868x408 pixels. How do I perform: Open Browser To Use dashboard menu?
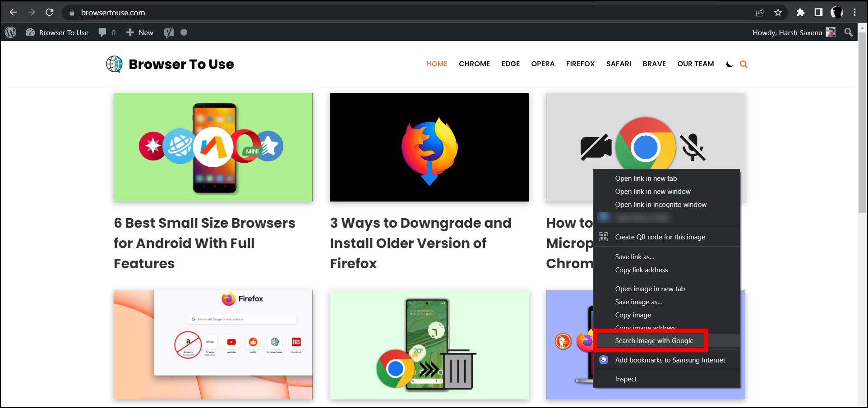57,32
